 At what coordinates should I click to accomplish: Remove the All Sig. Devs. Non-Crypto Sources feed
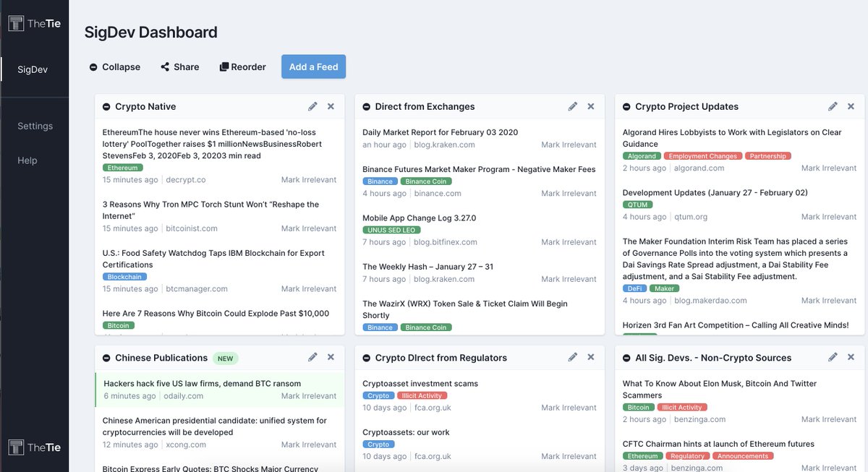(851, 357)
